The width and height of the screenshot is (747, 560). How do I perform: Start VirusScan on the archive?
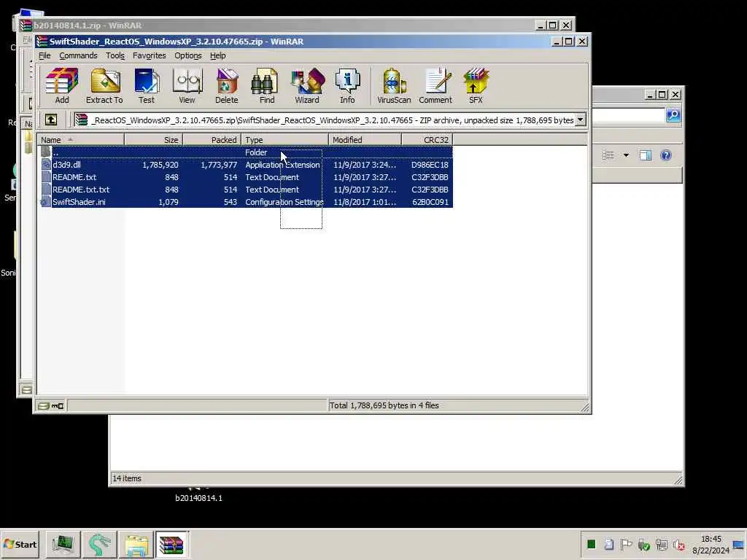pos(393,86)
